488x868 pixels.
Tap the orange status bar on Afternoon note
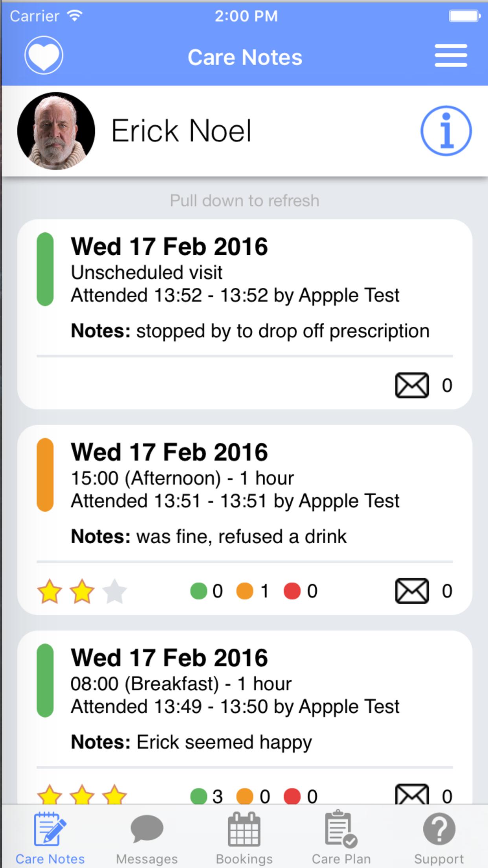point(45,475)
